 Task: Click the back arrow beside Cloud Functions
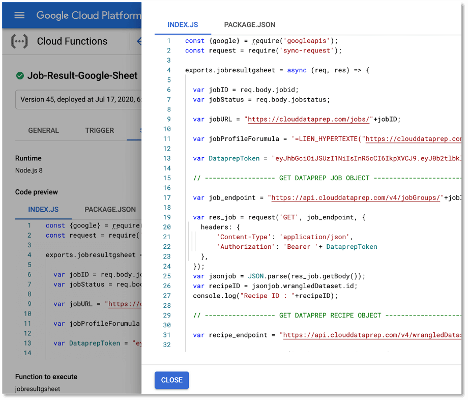coord(139,41)
